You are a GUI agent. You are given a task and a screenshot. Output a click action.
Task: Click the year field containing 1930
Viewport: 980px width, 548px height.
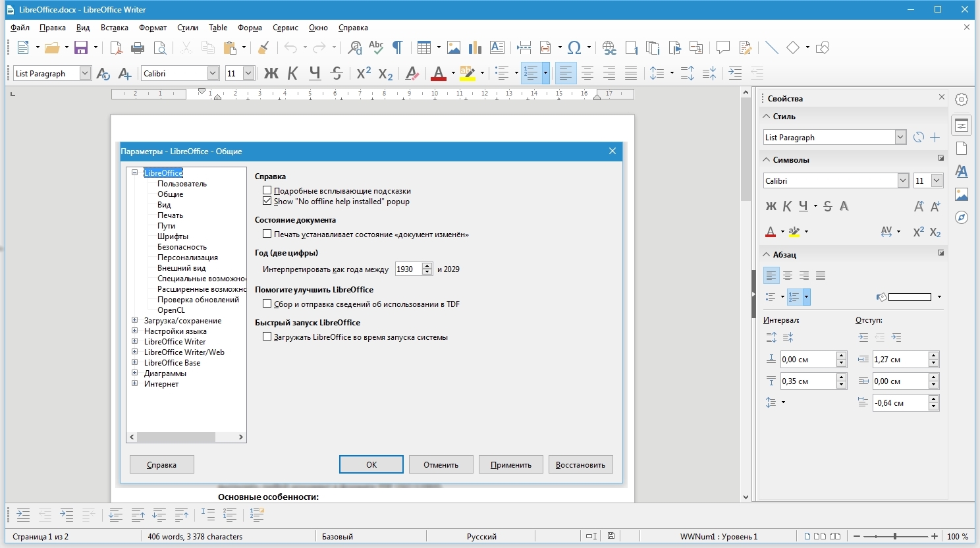(x=408, y=269)
